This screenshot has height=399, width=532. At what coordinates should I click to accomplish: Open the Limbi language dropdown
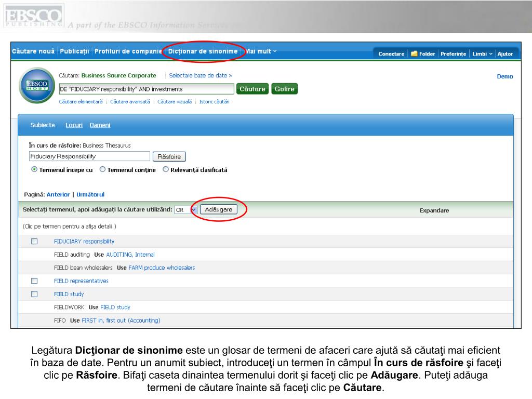482,54
